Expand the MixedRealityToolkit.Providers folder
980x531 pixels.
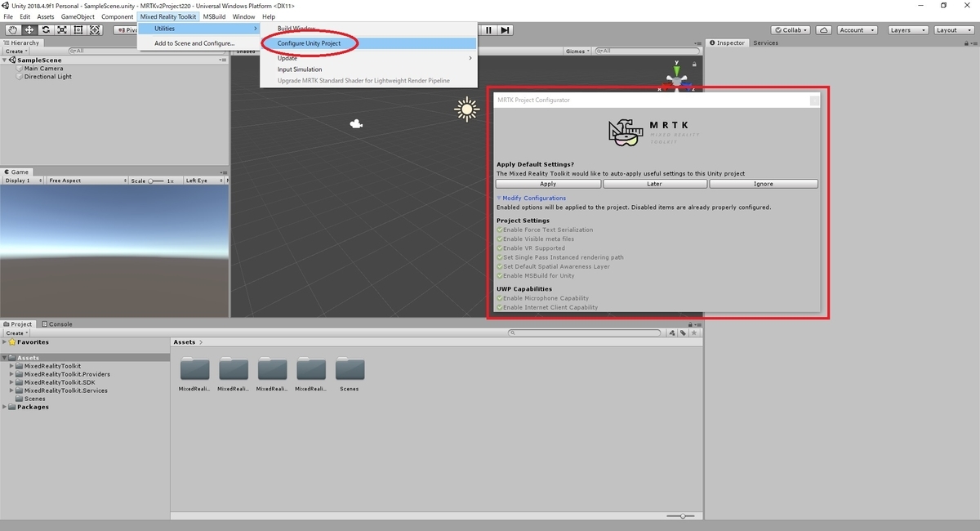tap(12, 374)
